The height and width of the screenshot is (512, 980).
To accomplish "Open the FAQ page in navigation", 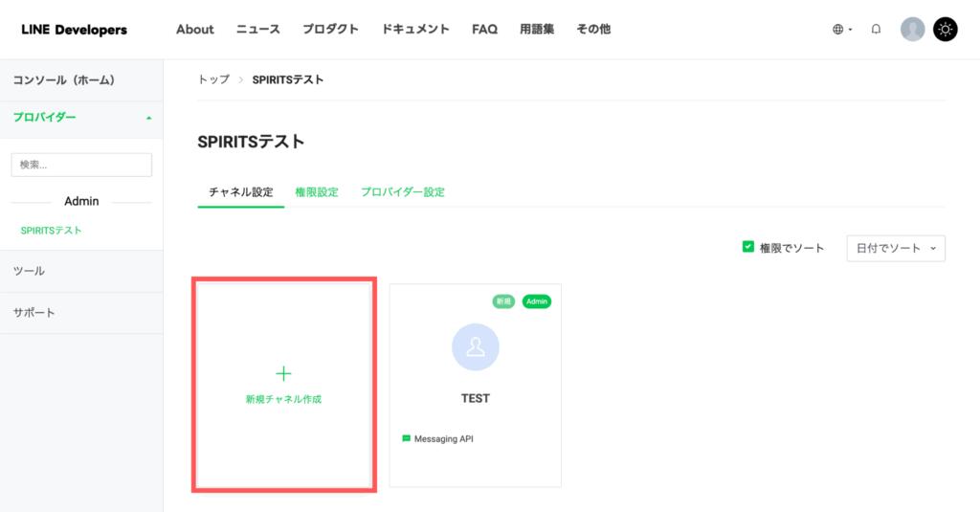I will (x=484, y=30).
